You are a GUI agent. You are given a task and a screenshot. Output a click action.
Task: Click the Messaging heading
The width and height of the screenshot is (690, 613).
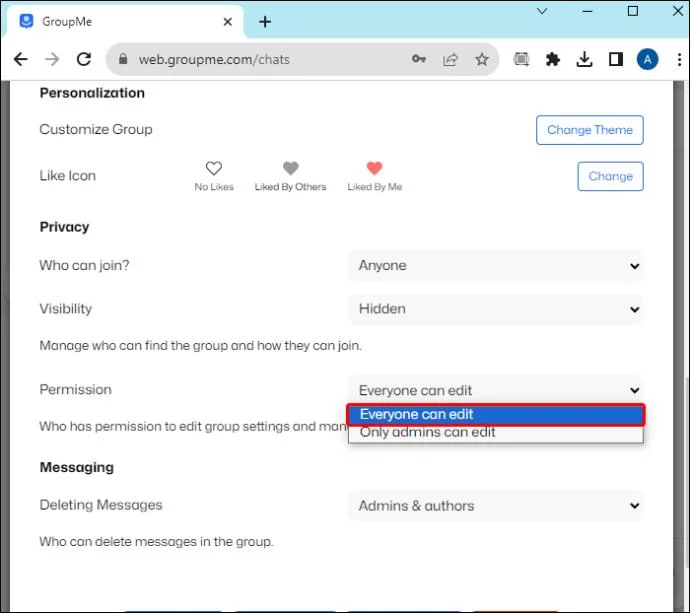click(x=77, y=467)
